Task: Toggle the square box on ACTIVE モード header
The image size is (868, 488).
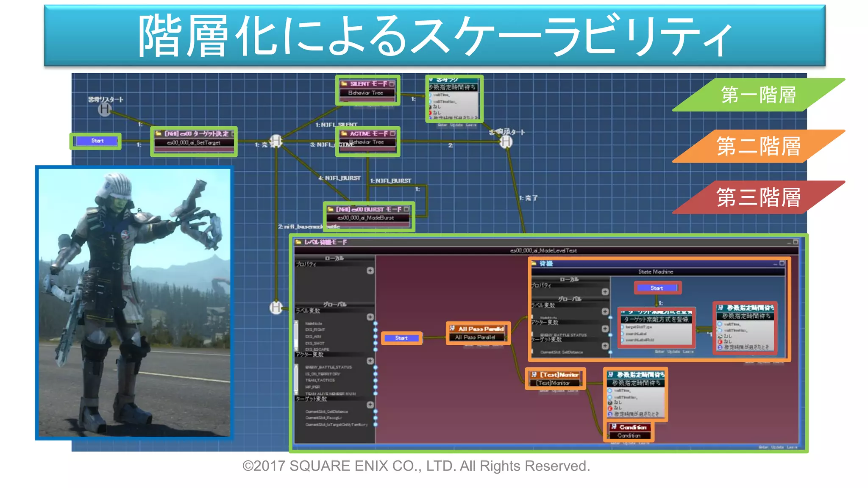Action: (392, 133)
